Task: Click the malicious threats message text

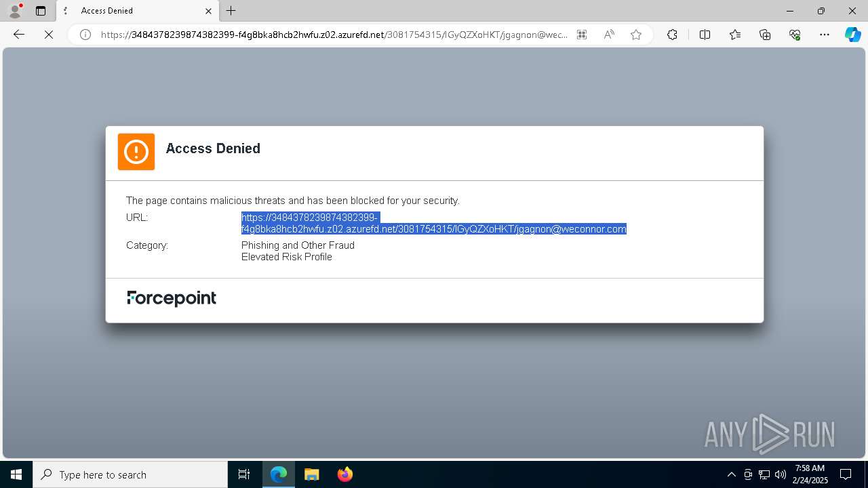Action: coord(293,201)
